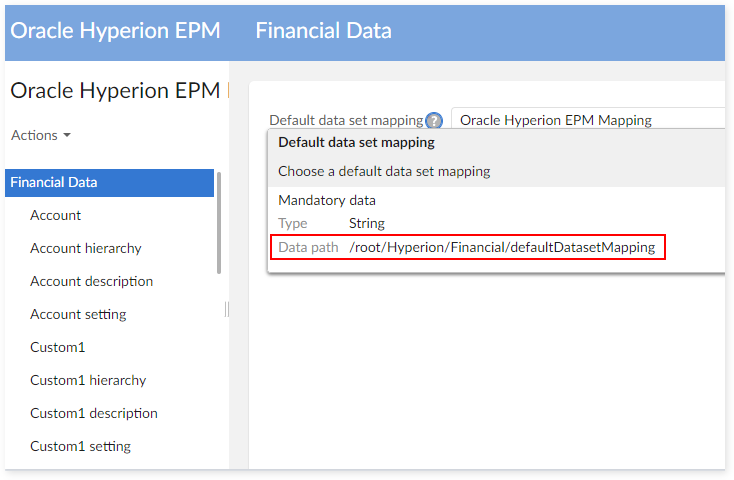Select Account hierarchy in sidebar
Image resolution: width=734 pixels, height=480 pixels.
tap(86, 248)
